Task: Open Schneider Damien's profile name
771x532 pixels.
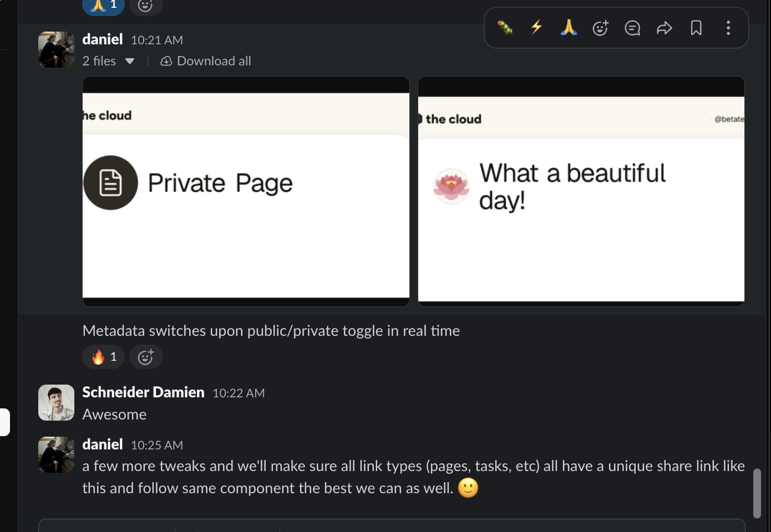Action: click(x=143, y=392)
